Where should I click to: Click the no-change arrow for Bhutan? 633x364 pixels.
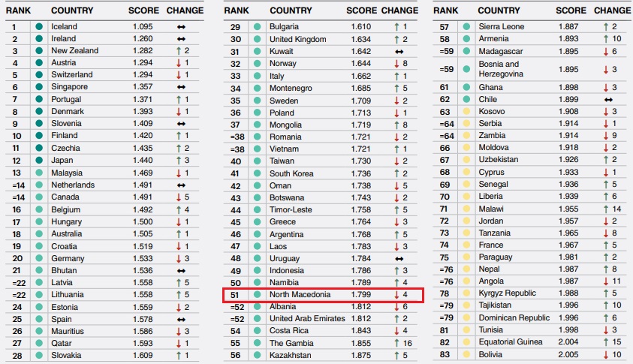[x=181, y=271]
